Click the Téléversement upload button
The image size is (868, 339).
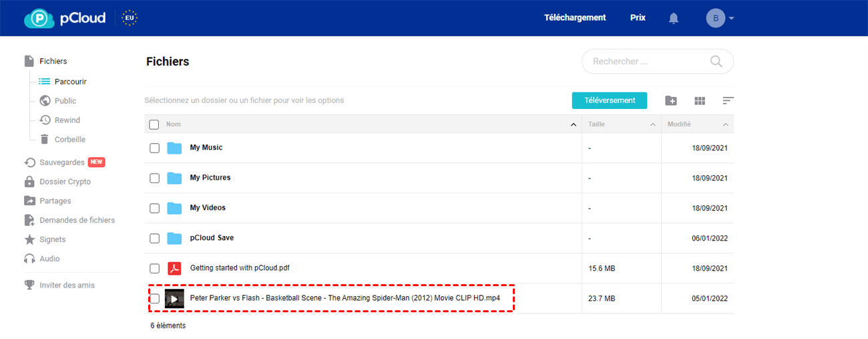click(610, 100)
